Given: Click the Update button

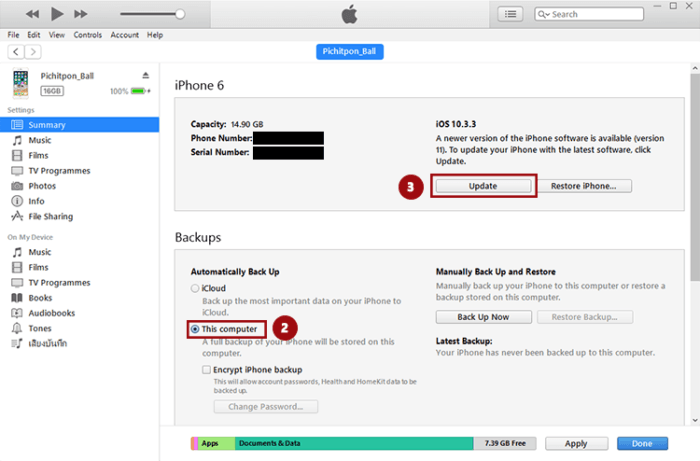Looking at the screenshot, I should 483,186.
